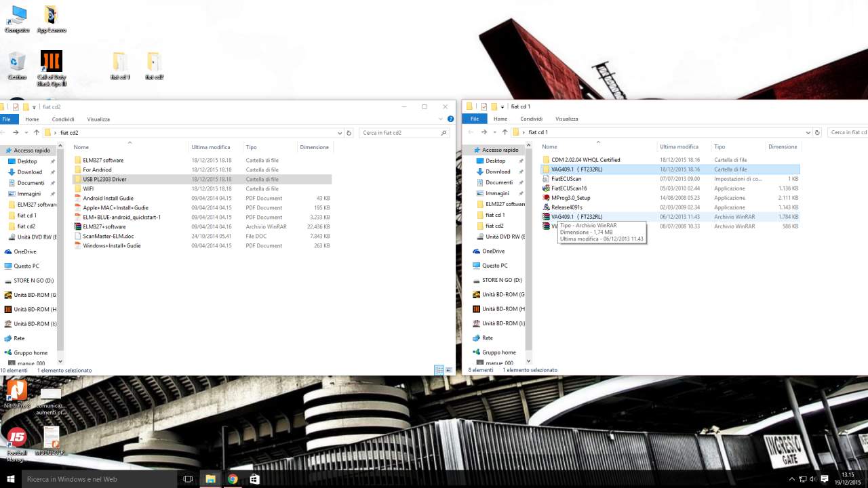
Task: Open the Action Center notifications icon
Action: pos(825,479)
